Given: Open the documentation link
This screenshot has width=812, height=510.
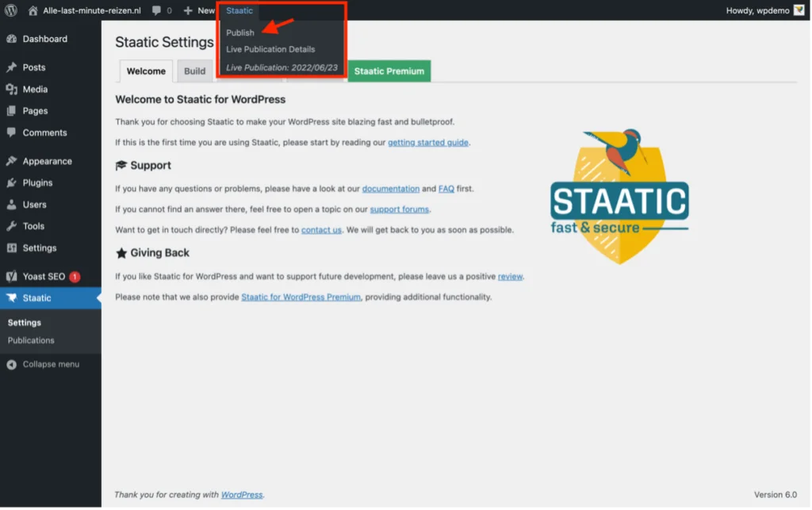Looking at the screenshot, I should (x=390, y=189).
